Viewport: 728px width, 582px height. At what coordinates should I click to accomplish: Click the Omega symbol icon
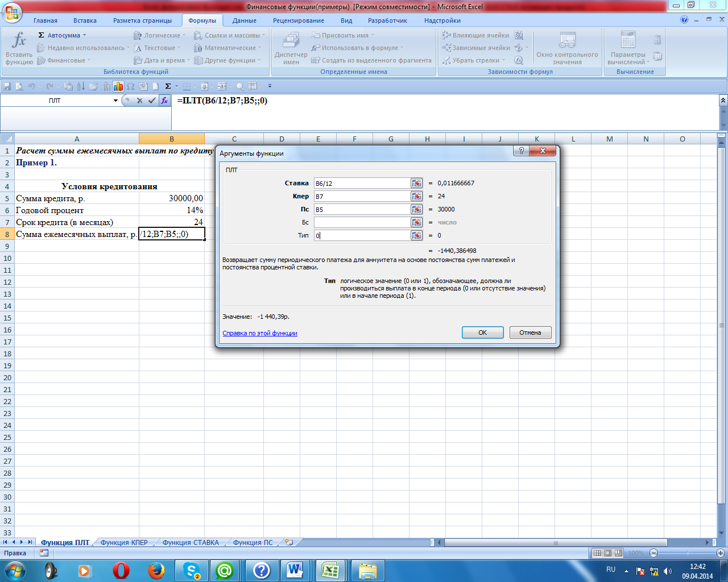click(130, 86)
